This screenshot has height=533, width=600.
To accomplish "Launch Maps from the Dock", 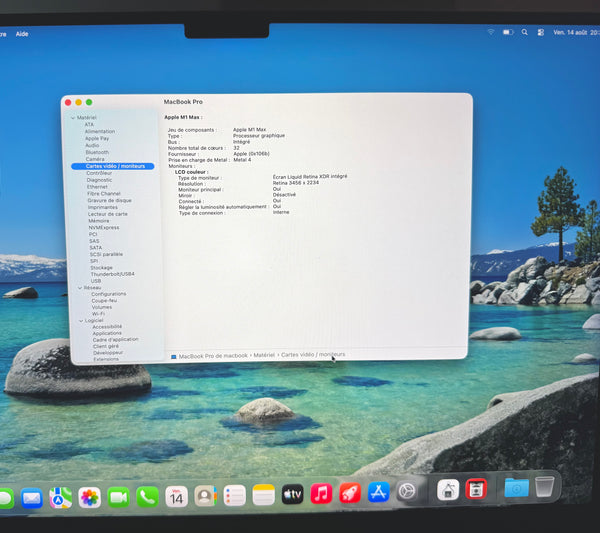I will point(60,498).
